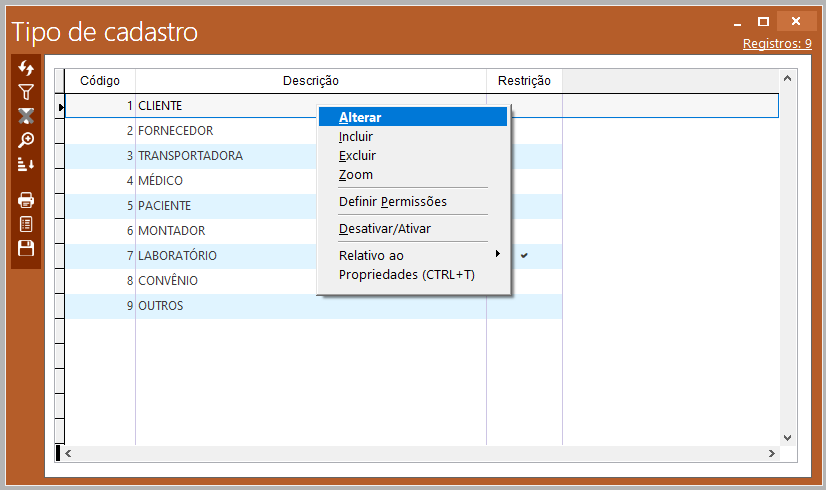Click the Código column header
This screenshot has width=826, height=490.
point(100,81)
